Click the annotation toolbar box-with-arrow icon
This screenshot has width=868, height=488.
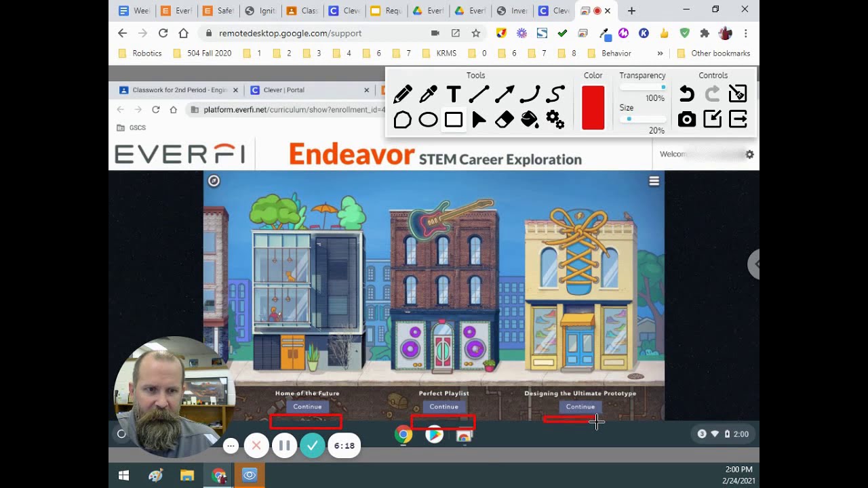tap(712, 119)
